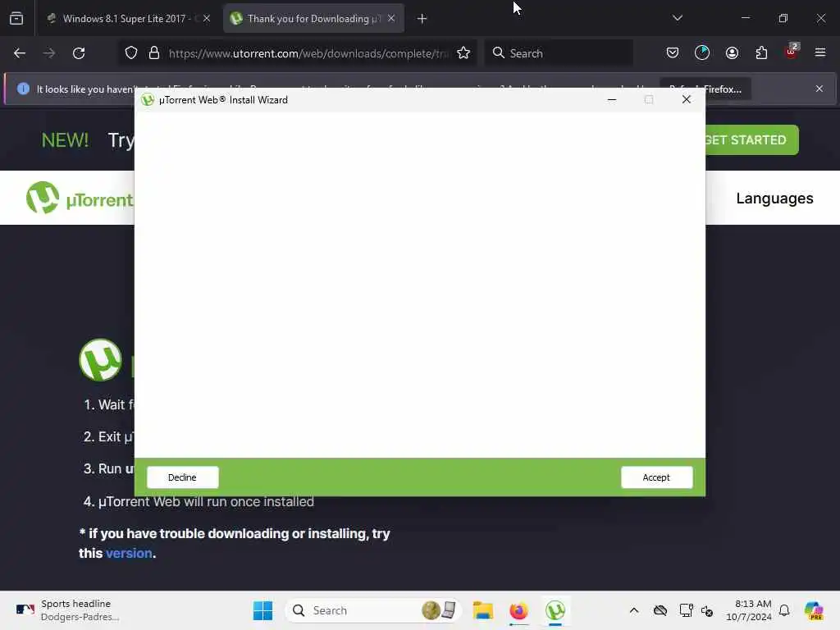
Task: Switch to the Windows 8.1 Super Lite 2017 tab
Action: pyautogui.click(x=128, y=19)
